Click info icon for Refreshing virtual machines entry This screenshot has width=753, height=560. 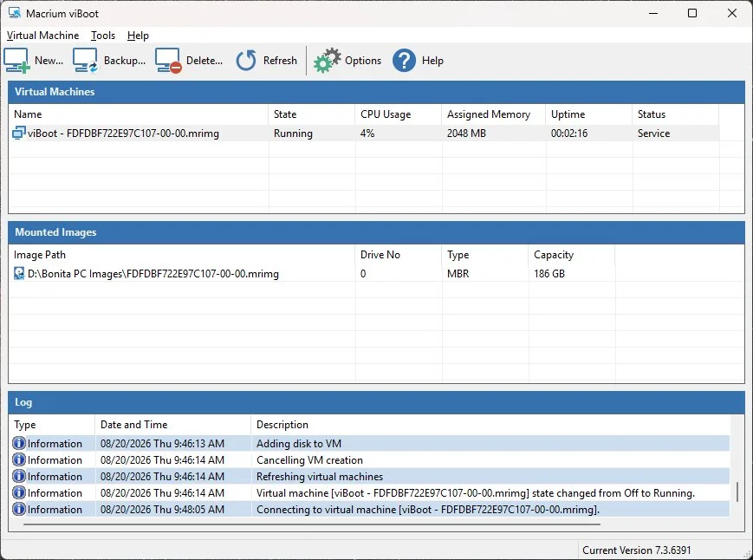19,476
